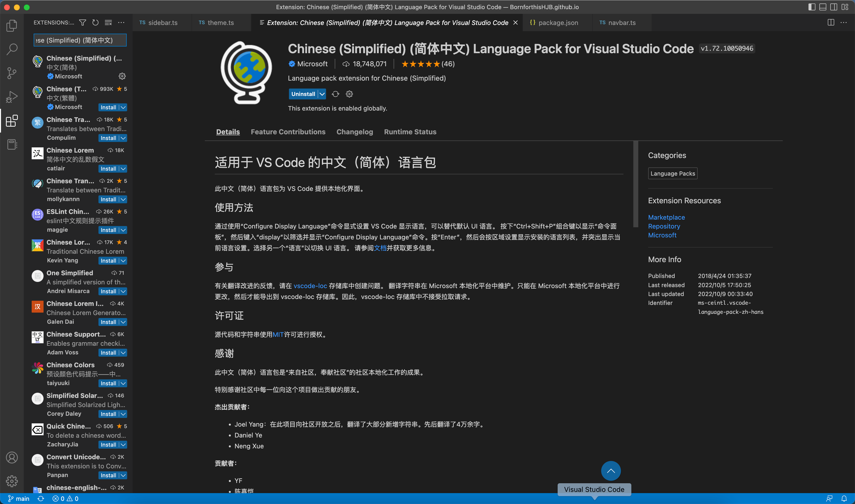Open the MIT license link
The width and height of the screenshot is (855, 504).
point(278,335)
